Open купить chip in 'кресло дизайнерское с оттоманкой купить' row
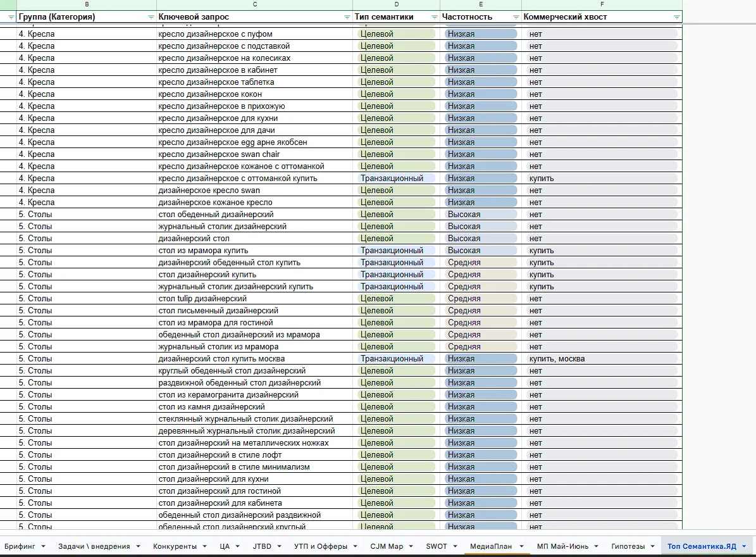 pos(601,178)
